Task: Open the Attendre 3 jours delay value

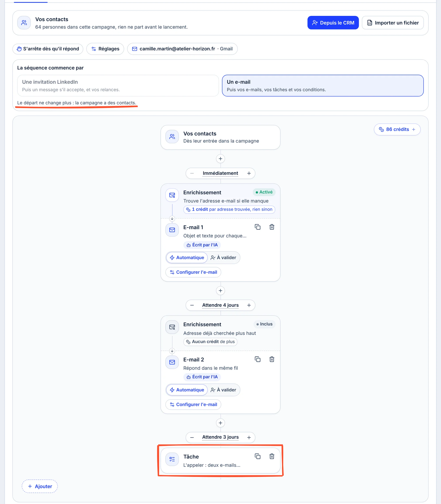Action: point(220,437)
